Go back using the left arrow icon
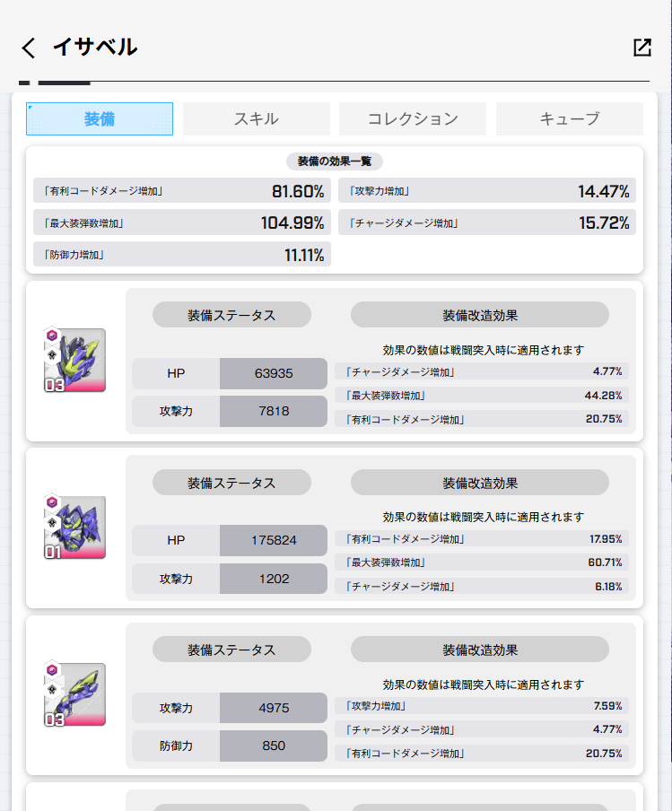Screen dimensions: 672x811 coord(29,48)
